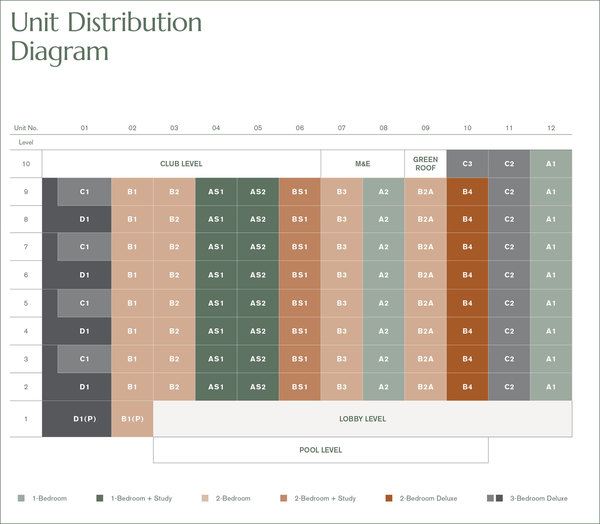This screenshot has width=600, height=524.
Task: Select the 2-Bedroom legend swatch
Action: (x=205, y=497)
